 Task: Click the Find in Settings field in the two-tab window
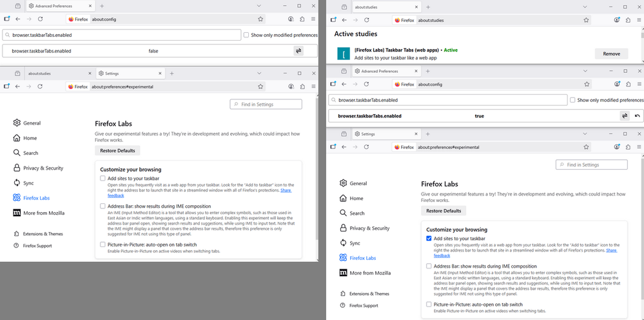coord(266,104)
